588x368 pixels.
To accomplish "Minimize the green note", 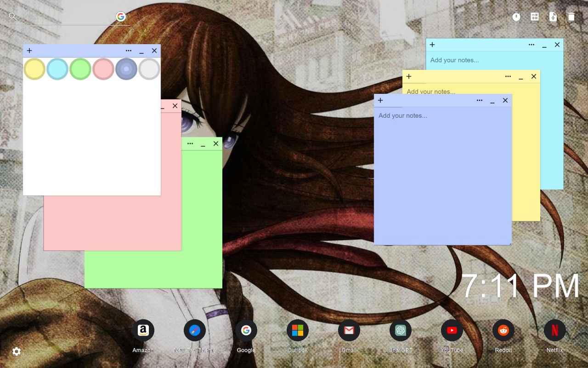I will click(203, 144).
